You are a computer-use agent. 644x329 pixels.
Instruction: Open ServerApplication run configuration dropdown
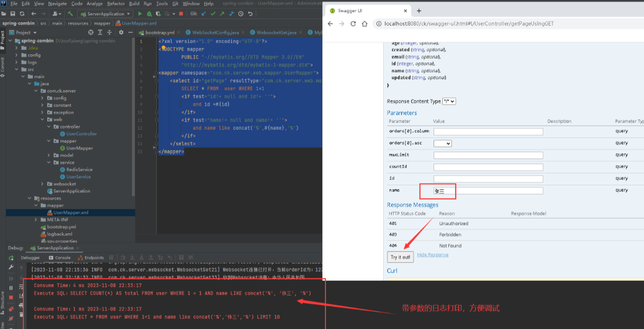pos(105,14)
